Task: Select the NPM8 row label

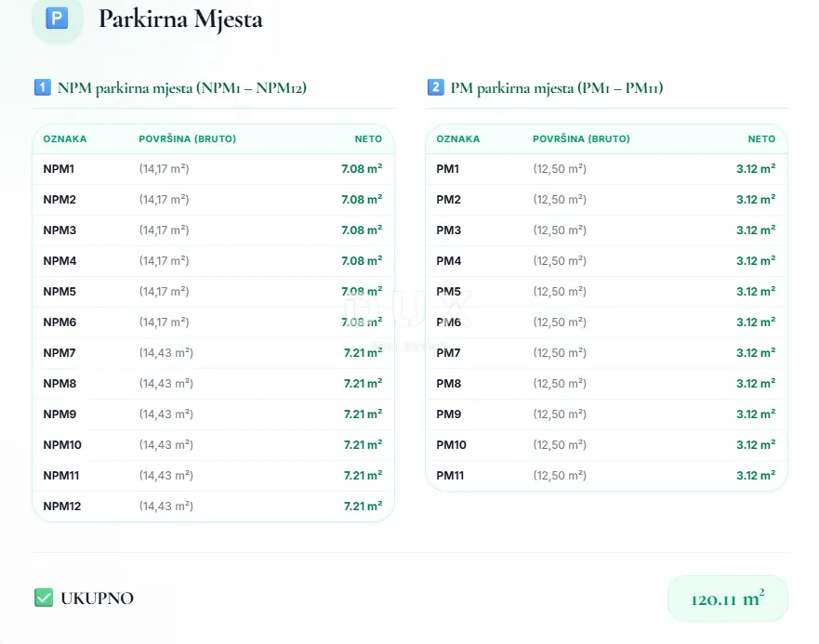Action: coord(59,384)
